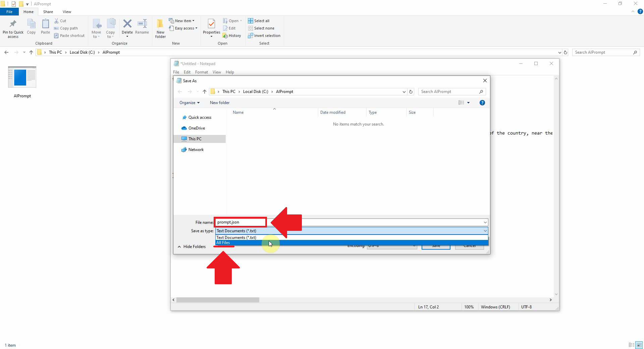Click the ribbon New folder icon
Image resolution: width=644 pixels, height=349 pixels.
pyautogui.click(x=160, y=24)
